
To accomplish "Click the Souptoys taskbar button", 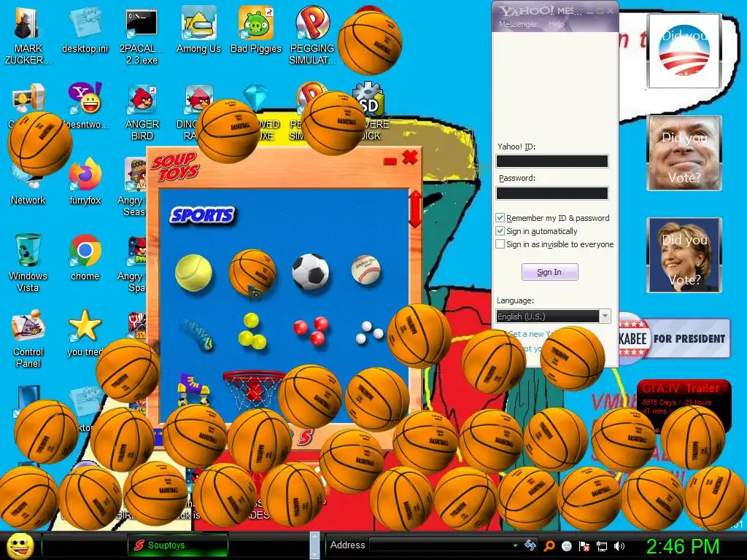I will (x=178, y=545).
